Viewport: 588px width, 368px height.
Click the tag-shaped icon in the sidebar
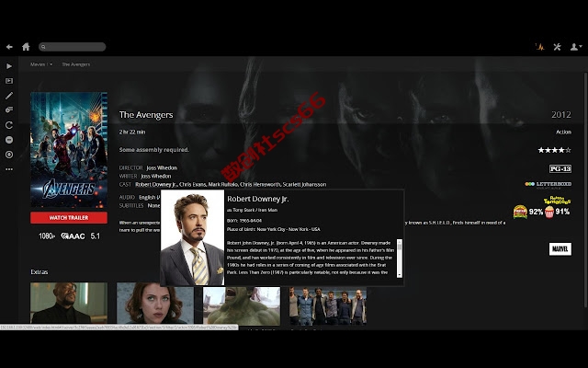(x=9, y=110)
